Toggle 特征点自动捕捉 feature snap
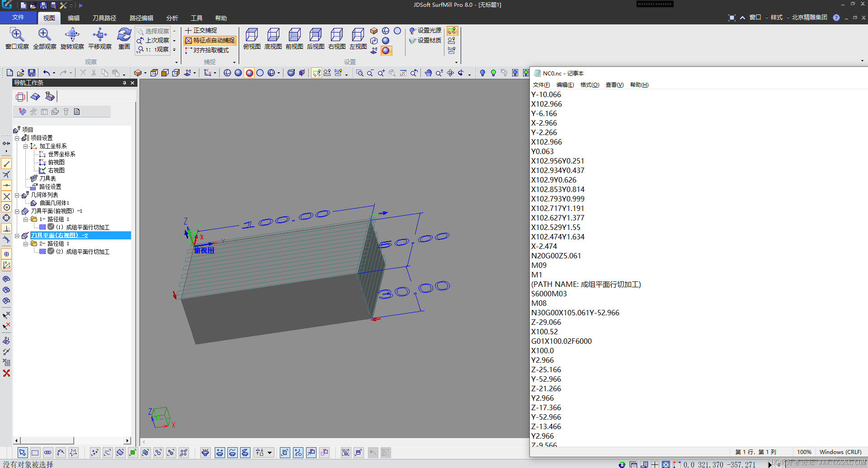 [210, 40]
